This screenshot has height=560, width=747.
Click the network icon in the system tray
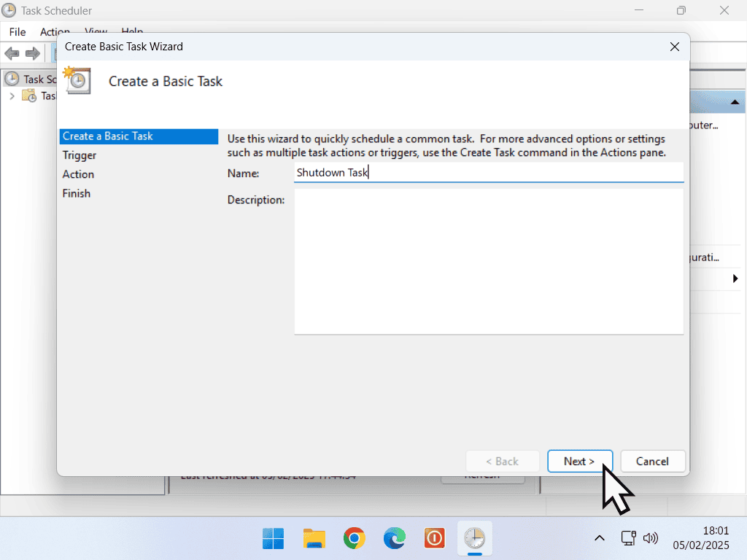coord(628,539)
